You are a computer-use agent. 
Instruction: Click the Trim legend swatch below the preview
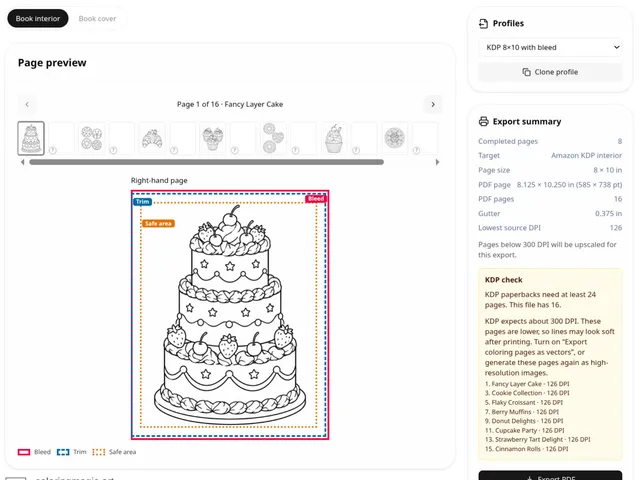tap(63, 452)
